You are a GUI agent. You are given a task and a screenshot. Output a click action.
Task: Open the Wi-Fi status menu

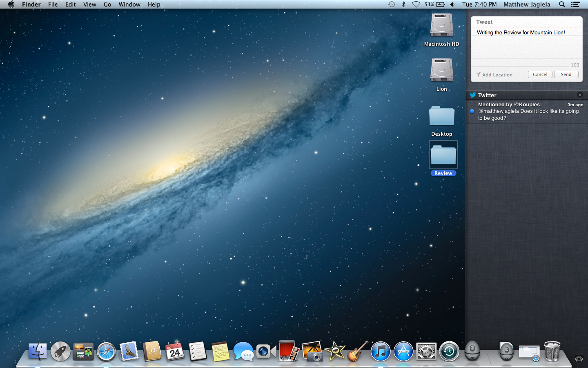pyautogui.click(x=416, y=4)
